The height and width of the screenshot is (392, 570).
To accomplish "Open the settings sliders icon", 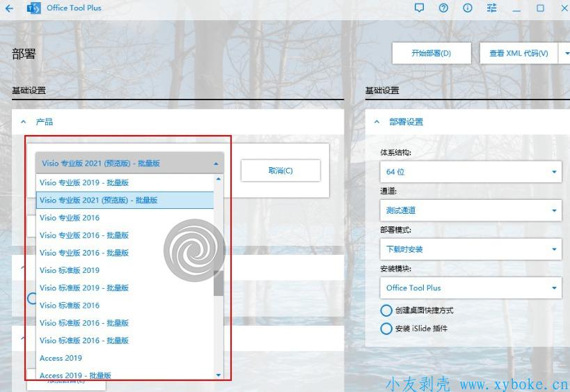I will (x=492, y=8).
